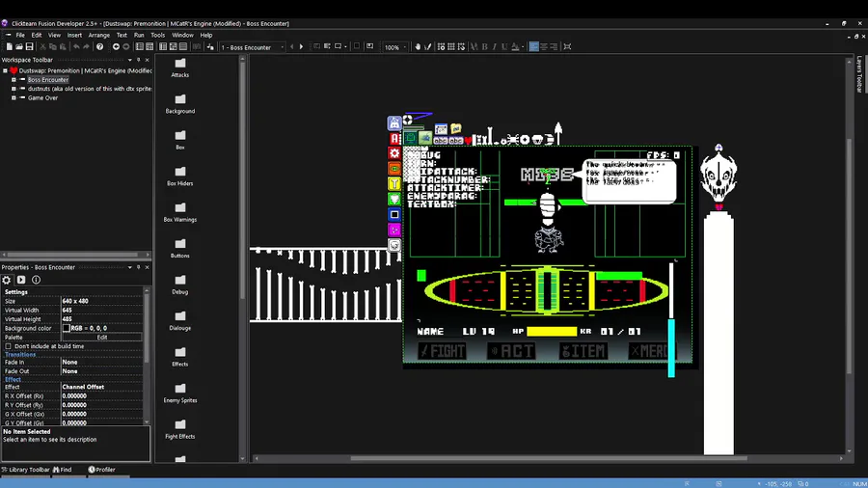Collapse the Dustswap: Premonition project tree node
Image resolution: width=868 pixels, height=488 pixels.
(5, 70)
